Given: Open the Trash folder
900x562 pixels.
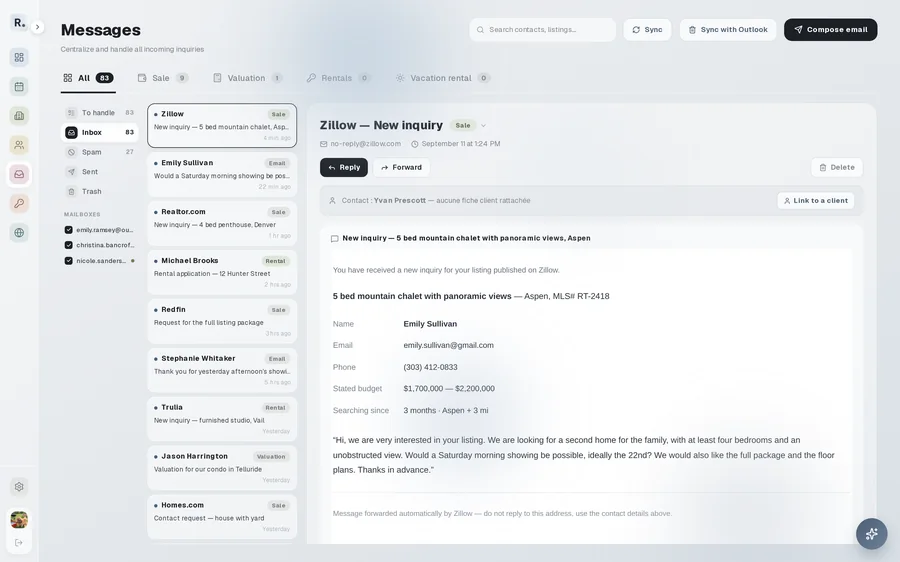Looking at the screenshot, I should (x=100, y=192).
